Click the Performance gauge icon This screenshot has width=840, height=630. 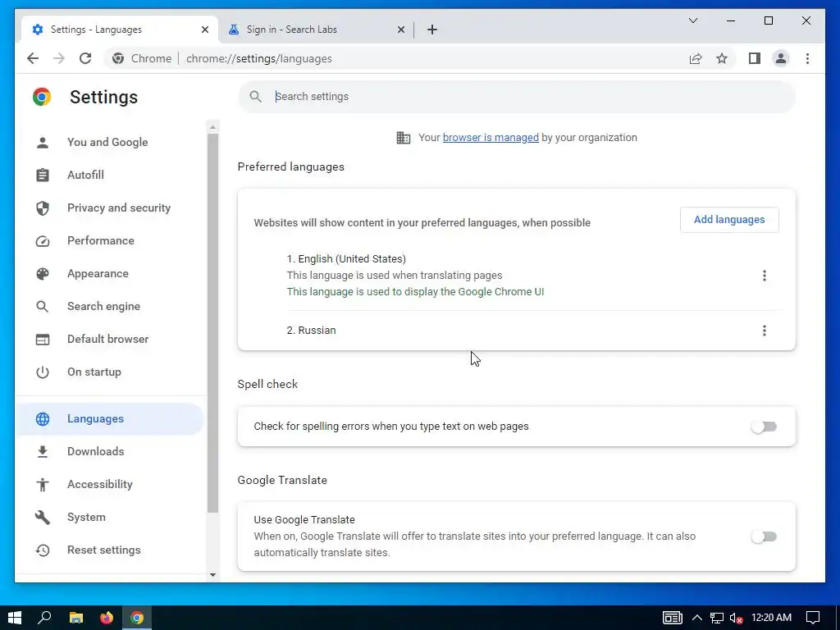coord(43,241)
